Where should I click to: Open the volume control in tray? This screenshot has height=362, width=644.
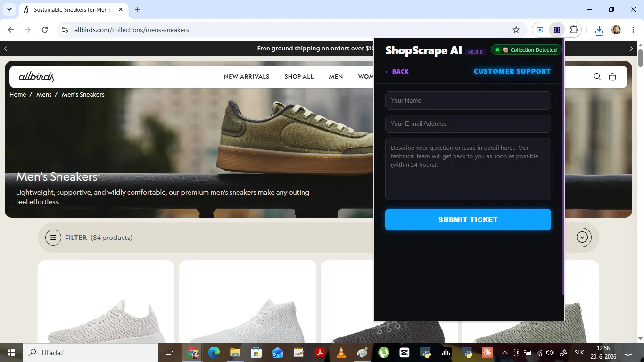550,353
